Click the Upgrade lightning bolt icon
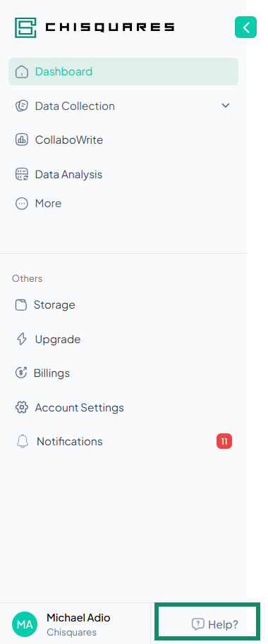 point(21,339)
